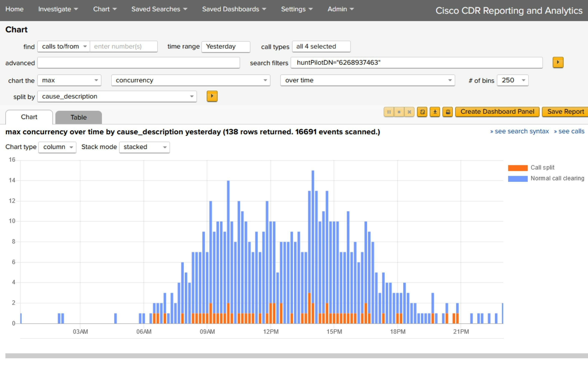Viewport: 588px width, 370px height.
Task: Click the print icon button
Action: 448,112
